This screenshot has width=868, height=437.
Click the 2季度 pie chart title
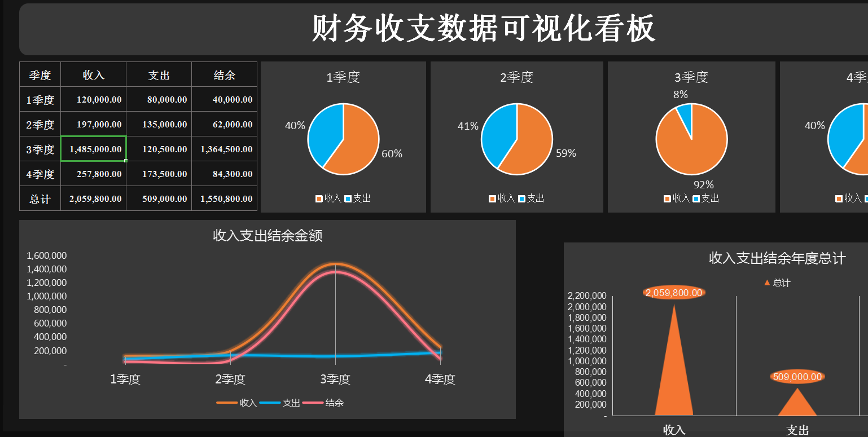[516, 77]
